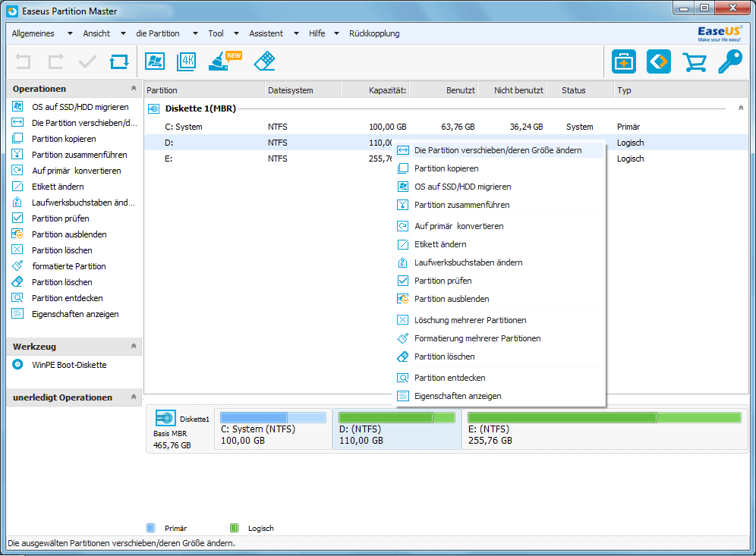This screenshot has height=556, width=756.
Task: Collapse the Werkzeug panel section
Action: coord(134,346)
